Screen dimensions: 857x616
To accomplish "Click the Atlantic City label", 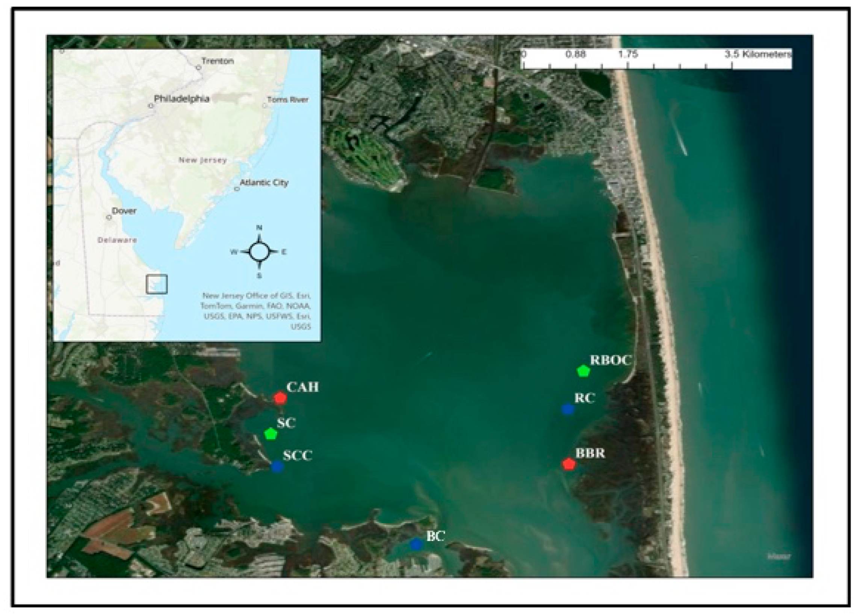I will point(264,183).
